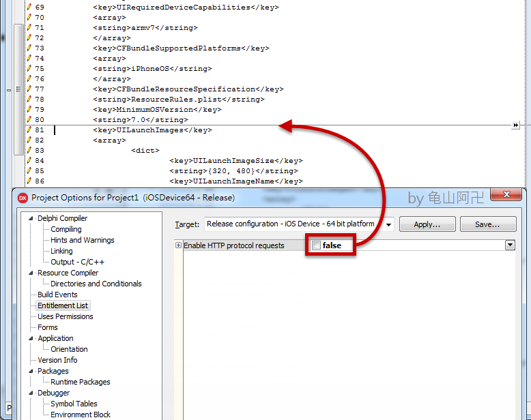
Task: Click modified-line pencil icon on line 69
Action: point(29,7)
